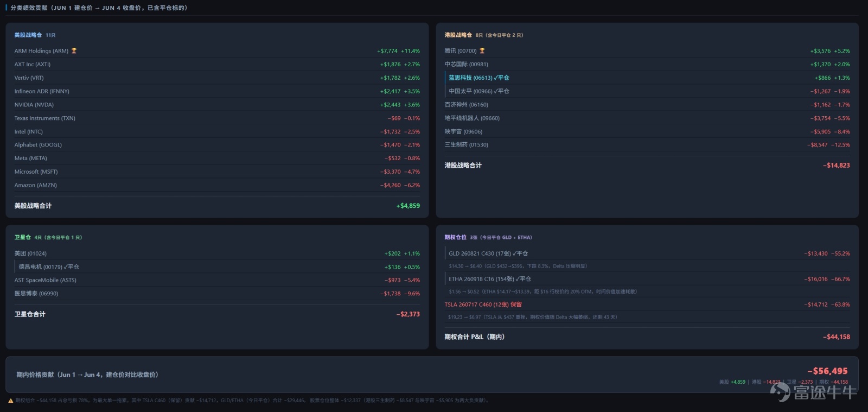Click the highlighted 蓝思科技 (06613) closed position
Image resolution: width=868 pixels, height=412 pixels.
coord(479,78)
